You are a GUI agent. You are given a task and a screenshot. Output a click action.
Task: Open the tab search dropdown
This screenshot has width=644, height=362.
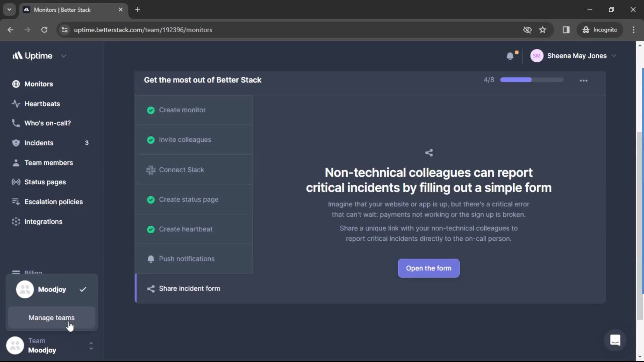9,10
